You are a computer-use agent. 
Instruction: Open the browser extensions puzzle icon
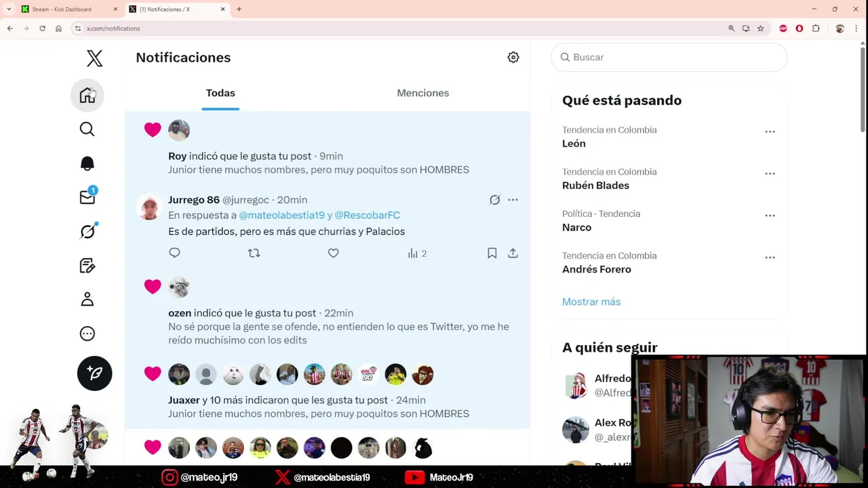(816, 28)
